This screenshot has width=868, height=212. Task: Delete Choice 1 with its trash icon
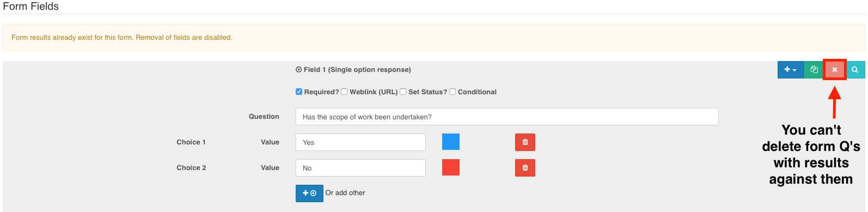(525, 142)
